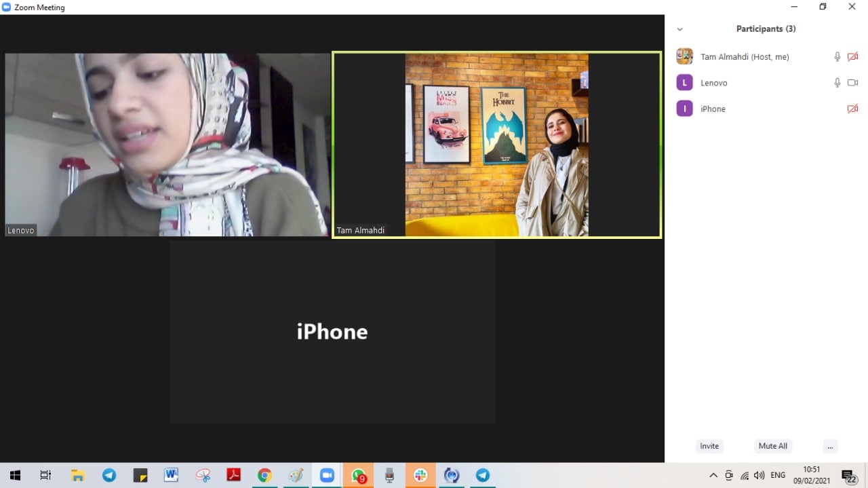Select the Lenovo participant entry
The width and height of the screenshot is (868, 488).
click(x=713, y=83)
